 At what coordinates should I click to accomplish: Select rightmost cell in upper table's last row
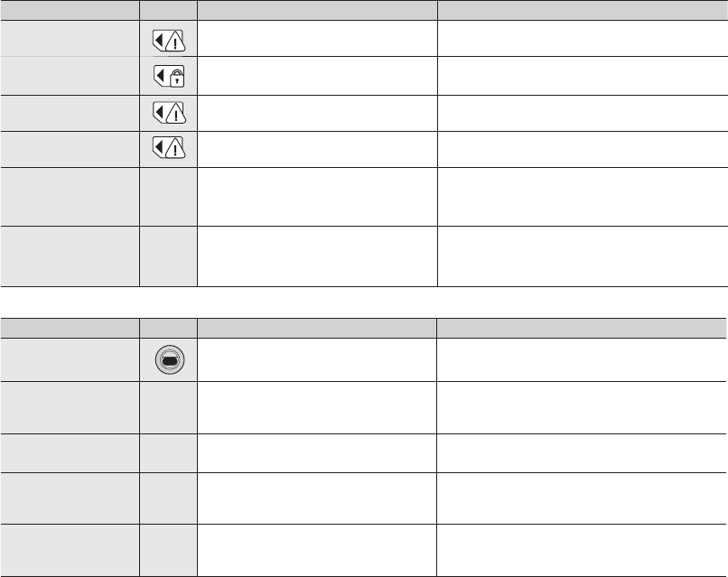click(x=582, y=256)
